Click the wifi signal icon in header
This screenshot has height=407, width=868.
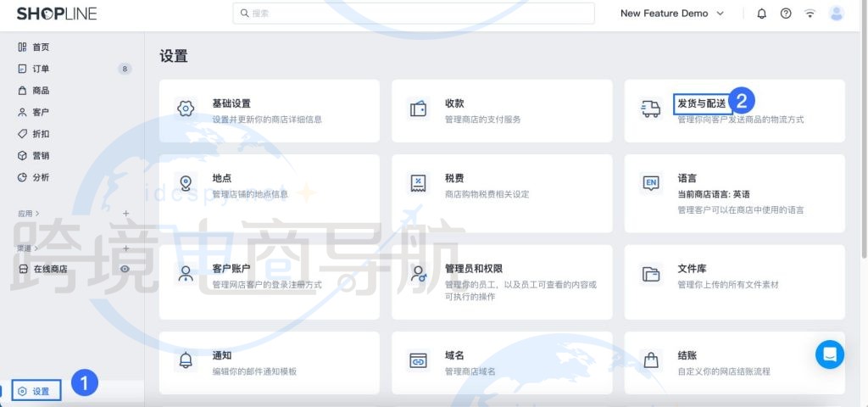click(x=810, y=14)
